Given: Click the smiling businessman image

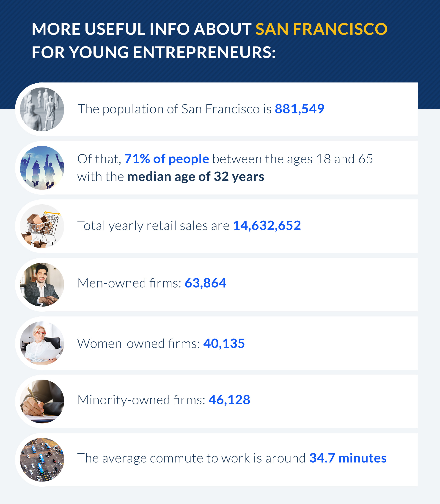Looking at the screenshot, I should coord(42,285).
